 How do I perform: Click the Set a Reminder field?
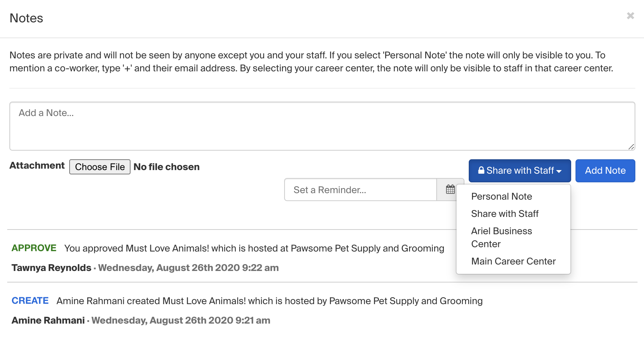360,190
